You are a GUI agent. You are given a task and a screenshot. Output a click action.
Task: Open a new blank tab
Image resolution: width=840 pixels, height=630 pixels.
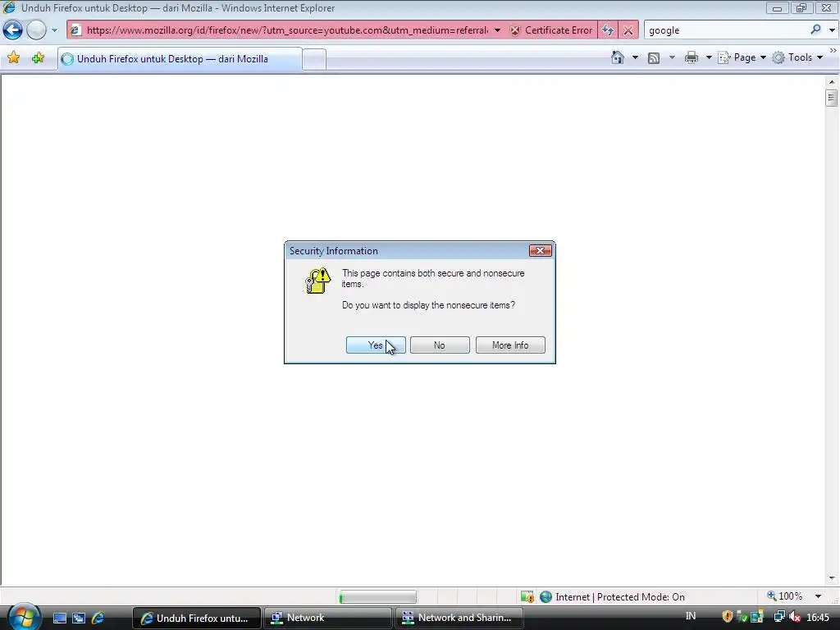pos(314,59)
